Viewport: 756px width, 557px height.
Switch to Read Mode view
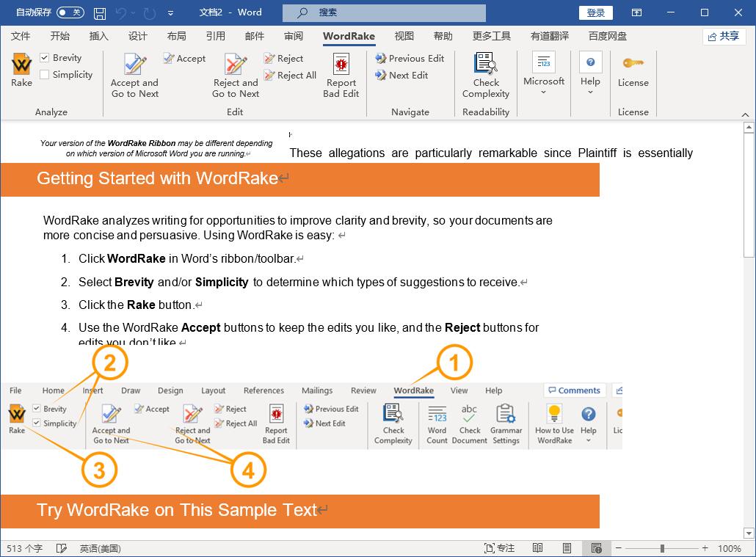[537, 548]
